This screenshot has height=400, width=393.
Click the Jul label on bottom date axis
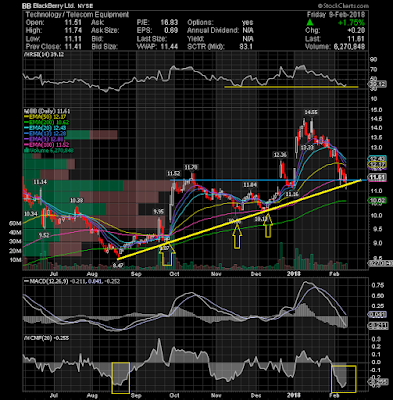53,396
